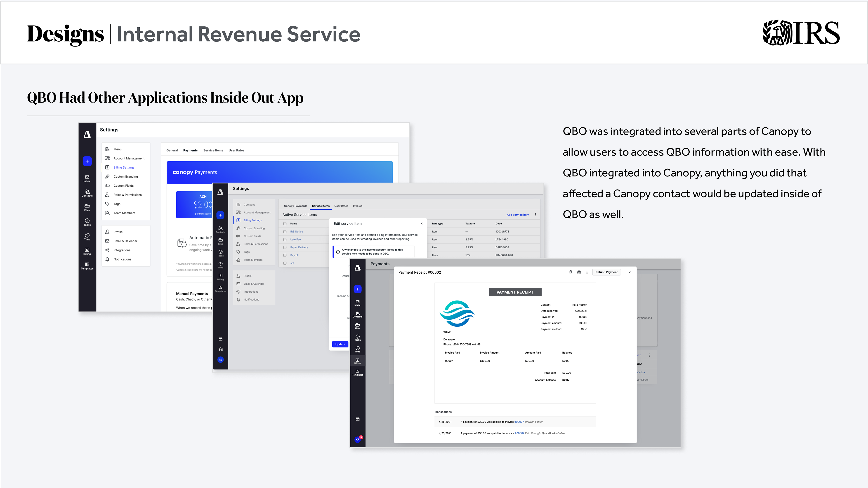Screen dimensions: 868x488
Task: Click the Refund Payment button
Action: coord(606,272)
